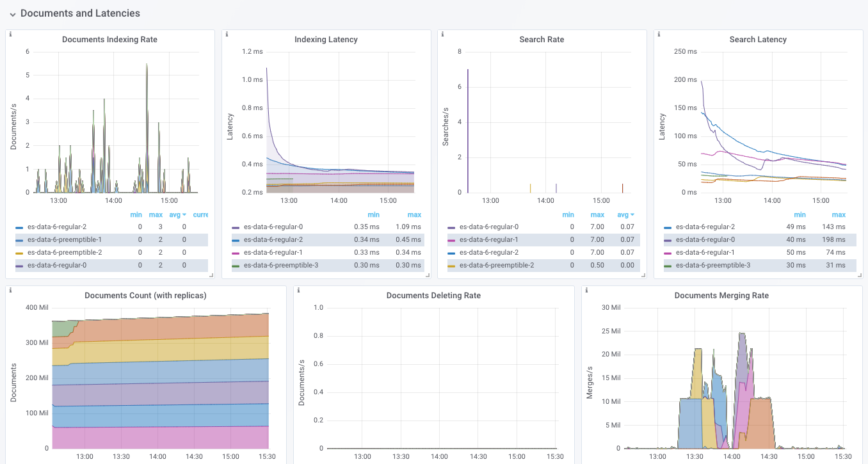Sort Search Rate legend by avg column

coord(626,215)
